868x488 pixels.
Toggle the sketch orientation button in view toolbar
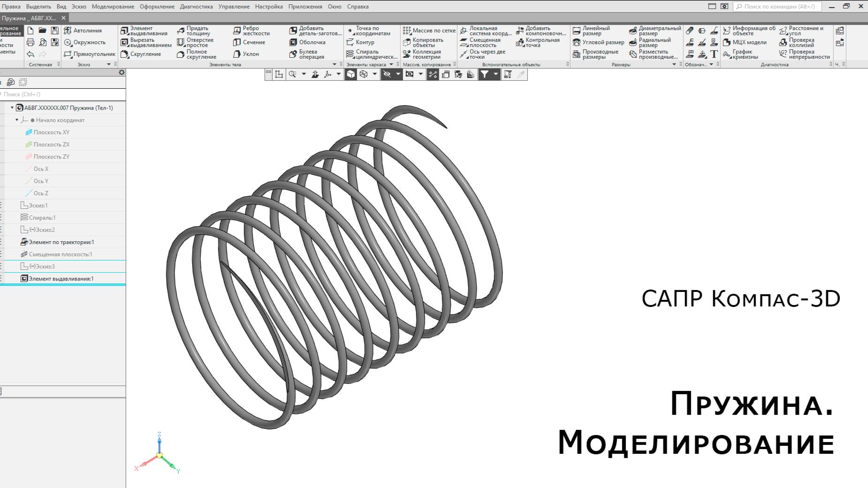tap(279, 74)
